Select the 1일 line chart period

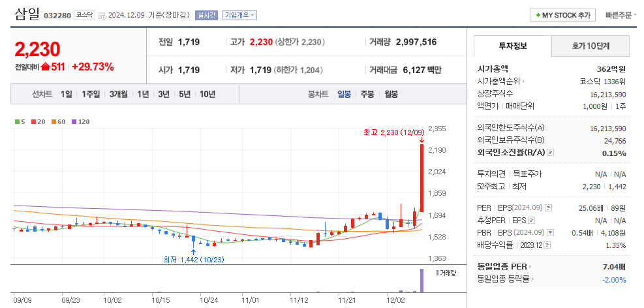[66, 94]
